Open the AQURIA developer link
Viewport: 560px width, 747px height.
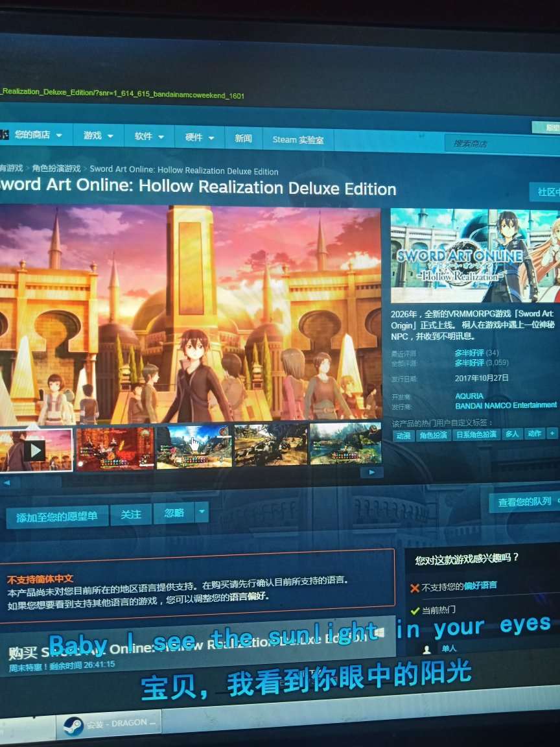(469, 396)
